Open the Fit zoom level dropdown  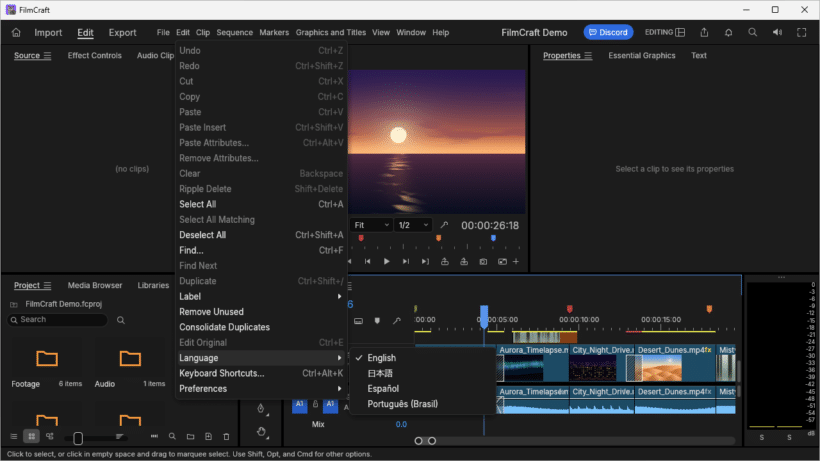(x=371, y=225)
